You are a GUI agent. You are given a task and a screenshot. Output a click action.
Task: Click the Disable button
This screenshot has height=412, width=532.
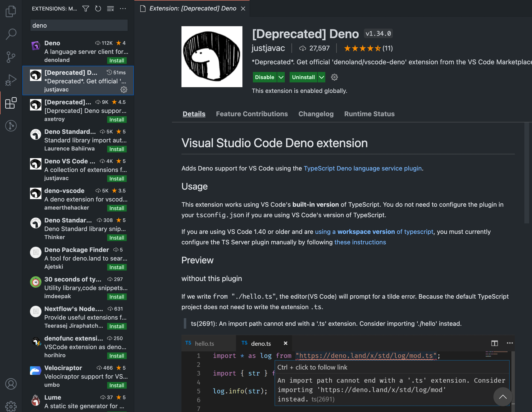[265, 77]
